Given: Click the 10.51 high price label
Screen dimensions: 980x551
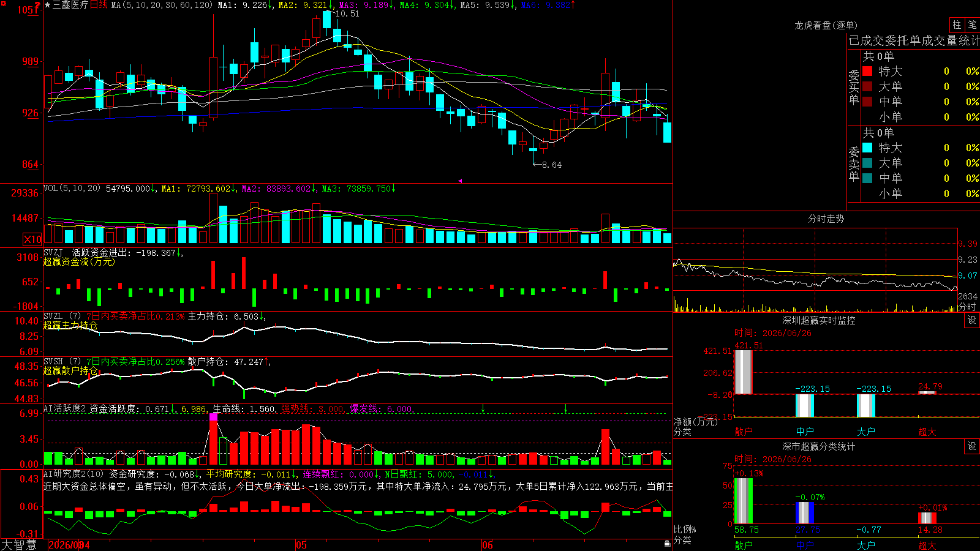Looking at the screenshot, I should (x=347, y=13).
